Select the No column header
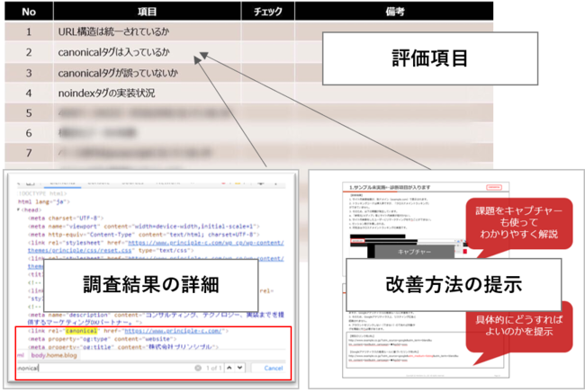Viewport: 585px width, 392px height. pos(28,12)
